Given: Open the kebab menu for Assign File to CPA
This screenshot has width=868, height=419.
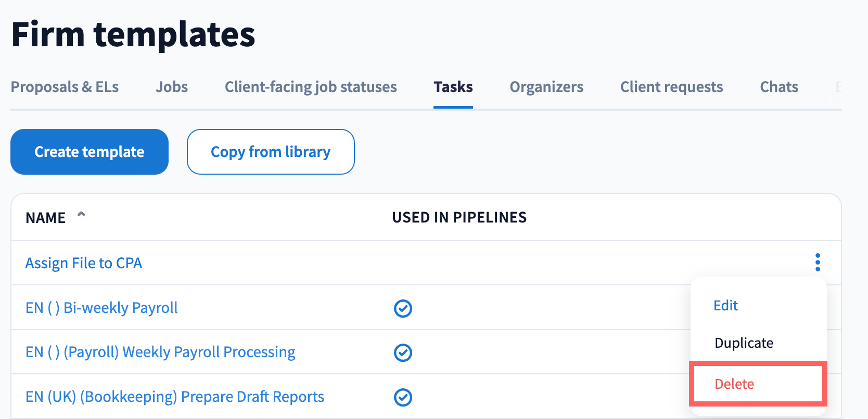Looking at the screenshot, I should coord(818,263).
